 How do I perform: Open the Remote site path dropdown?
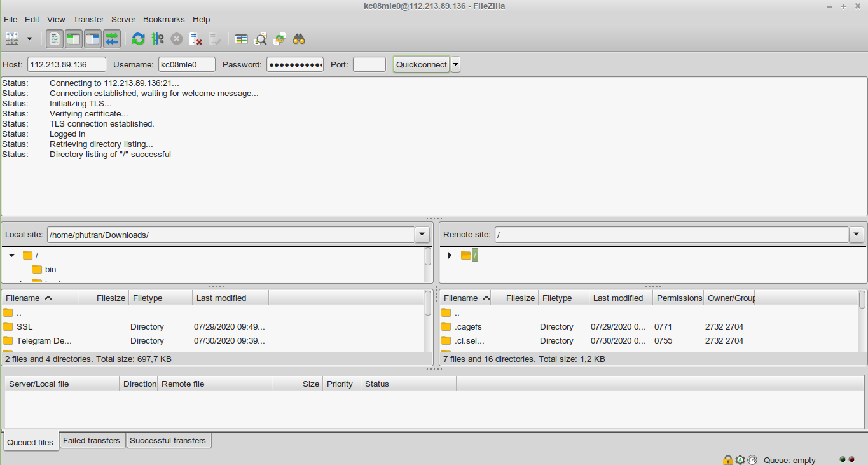click(857, 235)
